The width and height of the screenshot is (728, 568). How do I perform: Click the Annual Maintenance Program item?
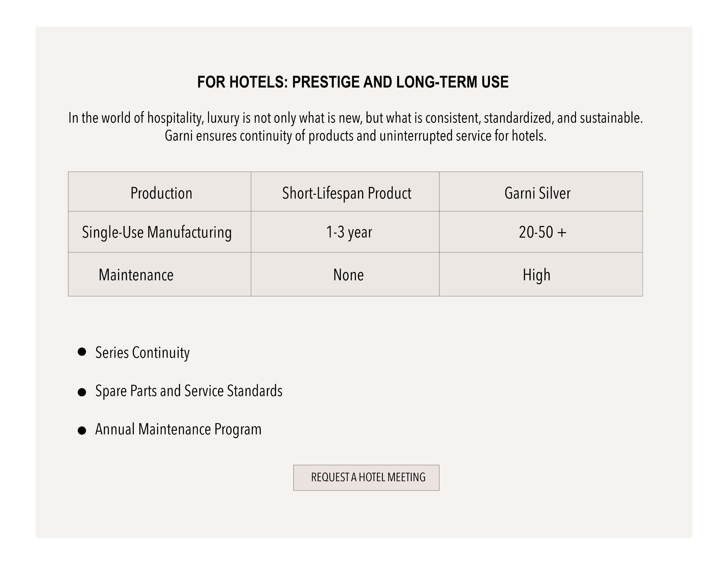178,429
